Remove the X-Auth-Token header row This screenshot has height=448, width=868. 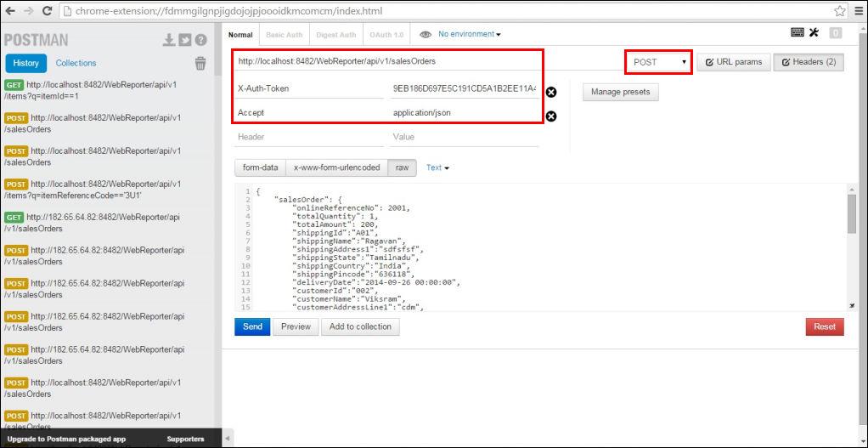[551, 92]
